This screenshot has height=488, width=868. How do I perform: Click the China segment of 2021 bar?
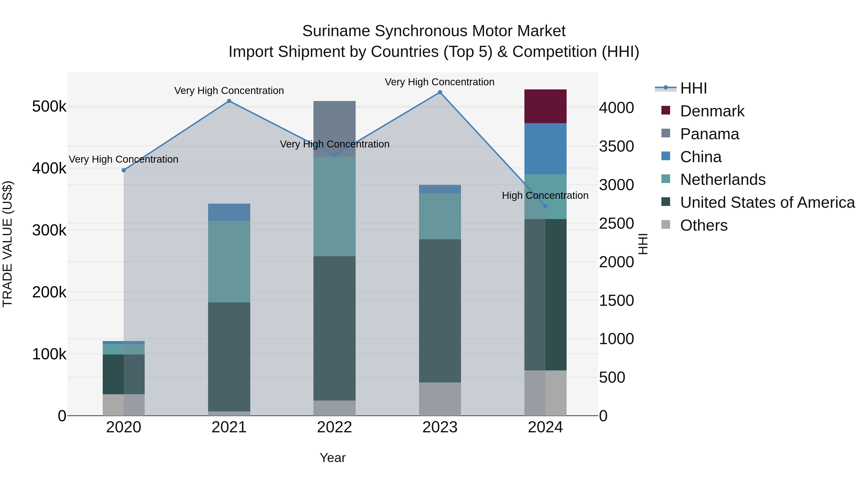[x=229, y=213]
